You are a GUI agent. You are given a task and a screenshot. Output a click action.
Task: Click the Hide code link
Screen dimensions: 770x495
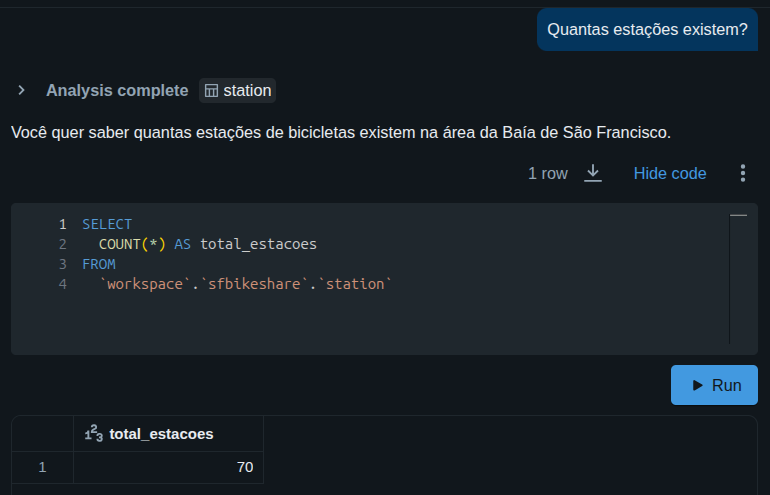pyautogui.click(x=669, y=173)
